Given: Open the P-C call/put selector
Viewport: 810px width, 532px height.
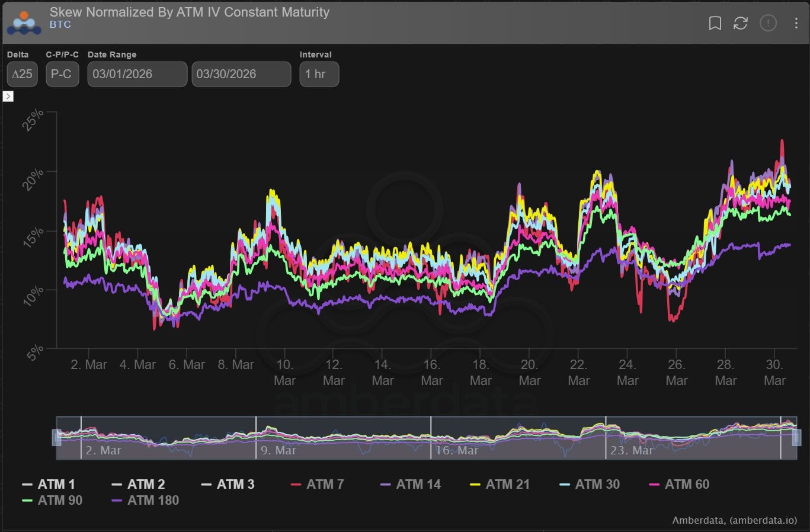Looking at the screenshot, I should (62, 74).
